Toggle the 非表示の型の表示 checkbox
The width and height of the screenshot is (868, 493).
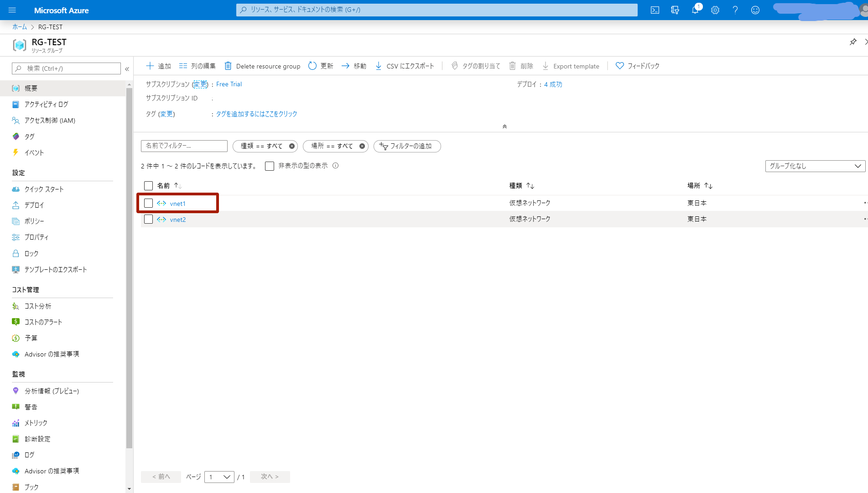(x=270, y=166)
